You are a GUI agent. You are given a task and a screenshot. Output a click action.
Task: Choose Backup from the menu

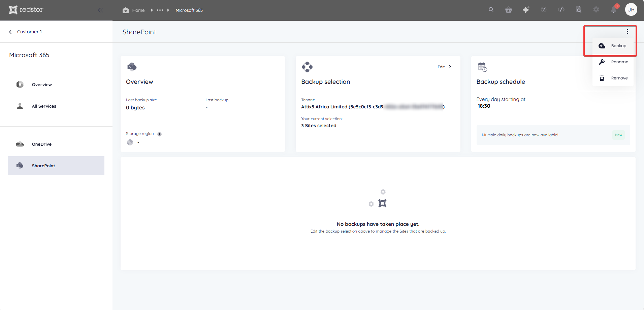click(x=613, y=46)
